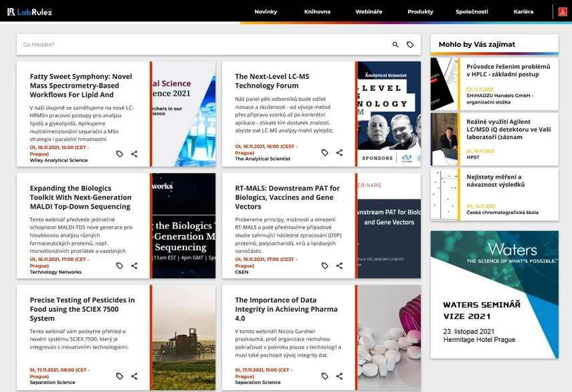The height and width of the screenshot is (392, 572).
Task: Click date 'Út, 16.11.2021, 15:00' on Fatty card
Action: pos(59,151)
